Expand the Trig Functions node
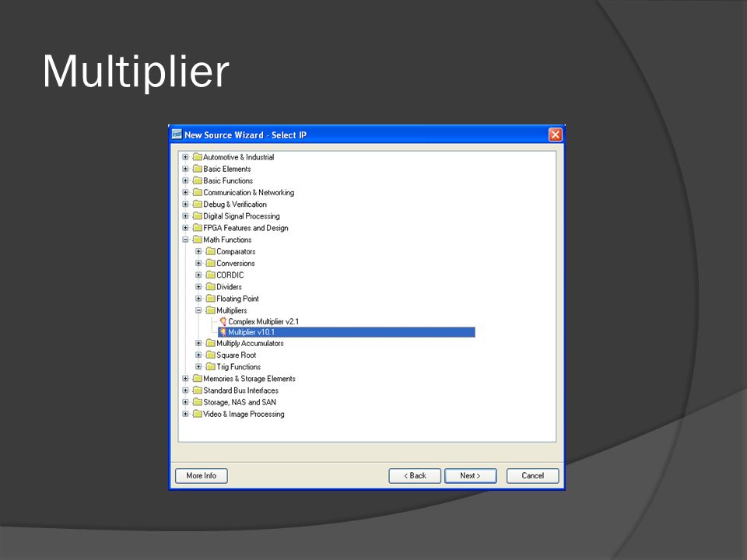 pos(198,366)
